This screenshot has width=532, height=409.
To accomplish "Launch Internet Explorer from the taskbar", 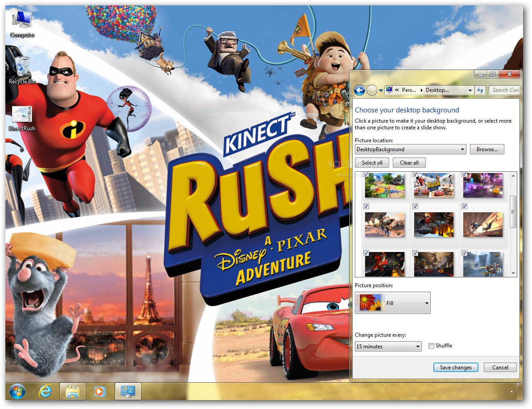I will click(x=45, y=392).
